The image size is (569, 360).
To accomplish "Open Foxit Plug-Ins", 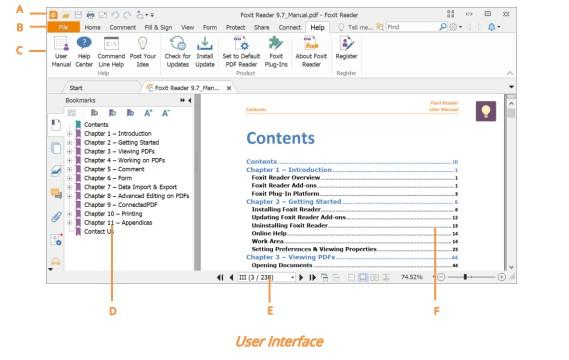I will pyautogui.click(x=276, y=52).
